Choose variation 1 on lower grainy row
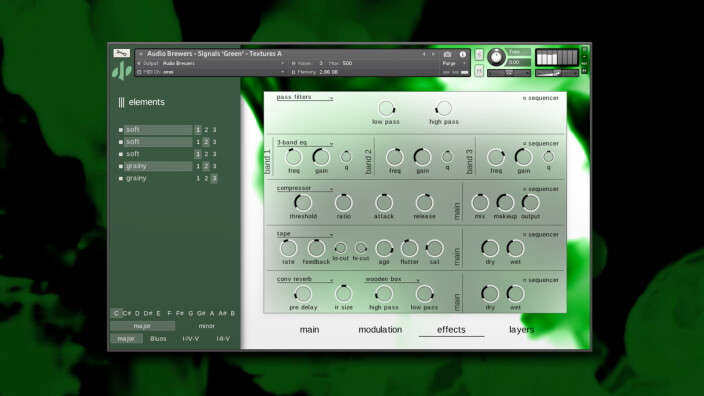The image size is (704, 396). (x=198, y=178)
